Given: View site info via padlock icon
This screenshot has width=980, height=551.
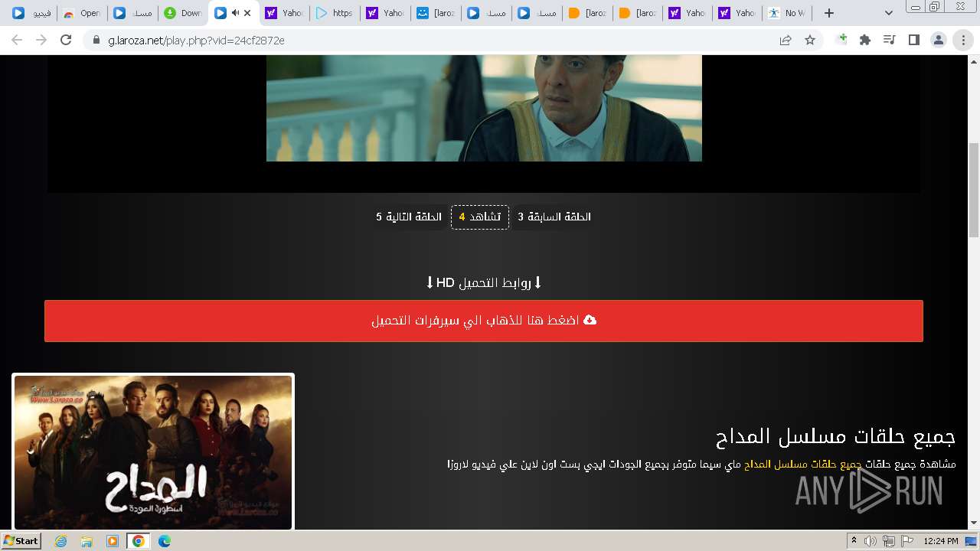Looking at the screenshot, I should 96,40.
